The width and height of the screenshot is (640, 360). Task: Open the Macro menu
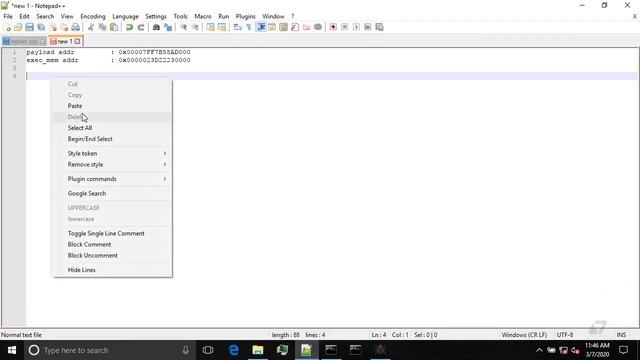click(x=202, y=16)
